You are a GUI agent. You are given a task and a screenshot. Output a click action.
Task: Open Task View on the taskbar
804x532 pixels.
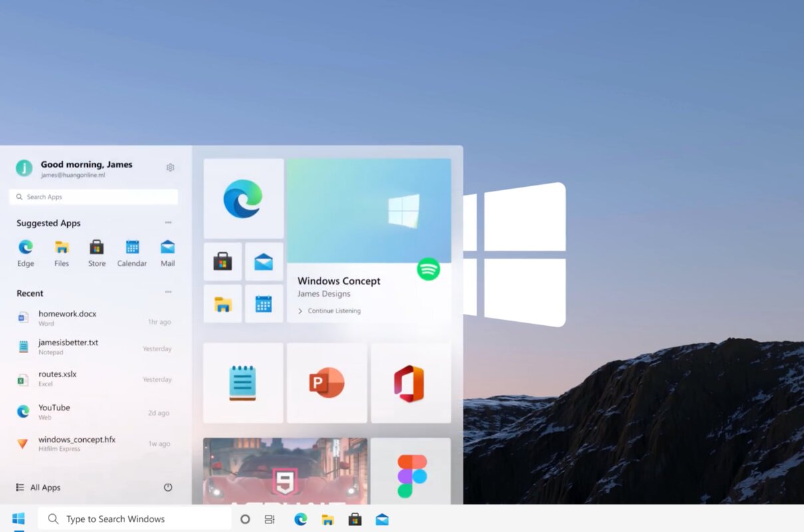[269, 519]
